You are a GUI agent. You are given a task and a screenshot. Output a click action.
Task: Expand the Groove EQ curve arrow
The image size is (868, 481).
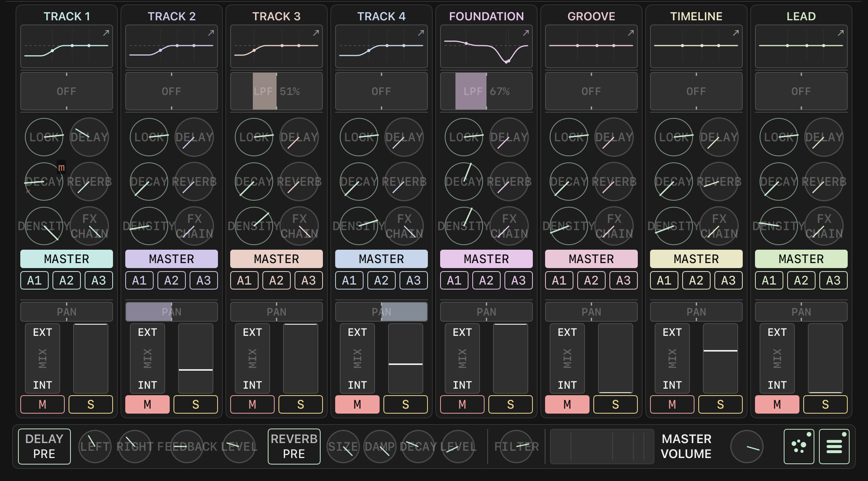631,33
